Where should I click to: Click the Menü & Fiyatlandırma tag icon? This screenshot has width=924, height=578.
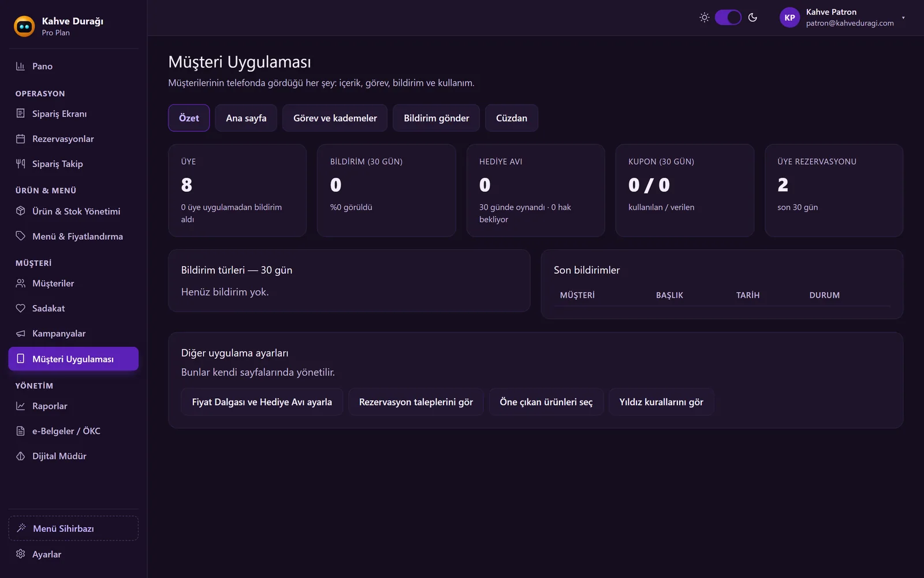pos(20,236)
